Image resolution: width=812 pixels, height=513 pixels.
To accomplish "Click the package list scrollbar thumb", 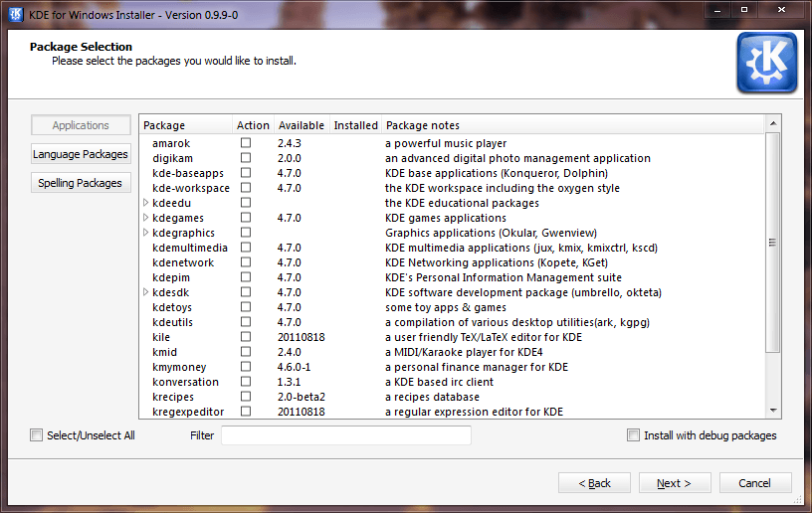I will [x=772, y=242].
